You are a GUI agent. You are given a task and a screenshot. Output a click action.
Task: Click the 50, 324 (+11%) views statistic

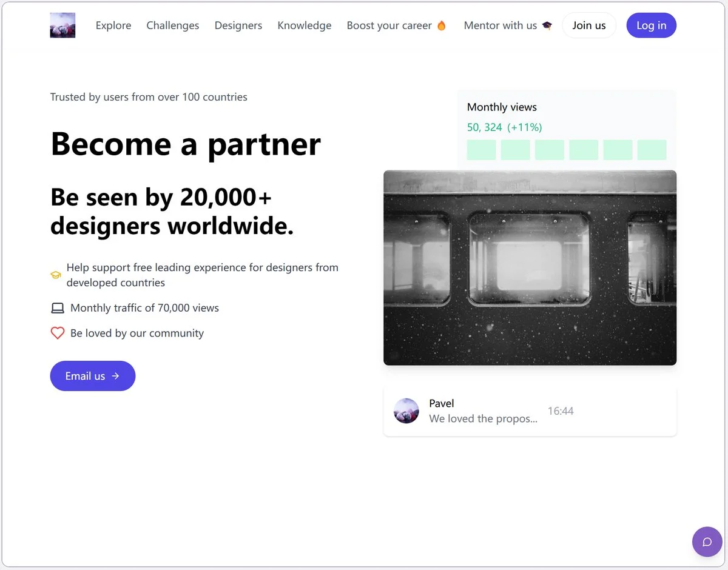[504, 127]
